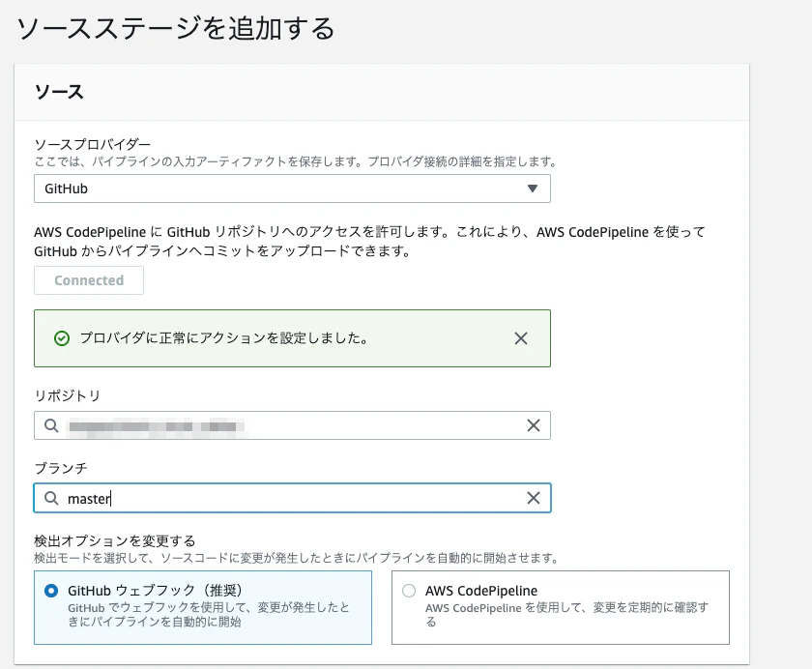Open the ソースプロバイダー dropdown
The image size is (812, 669).
[290, 189]
